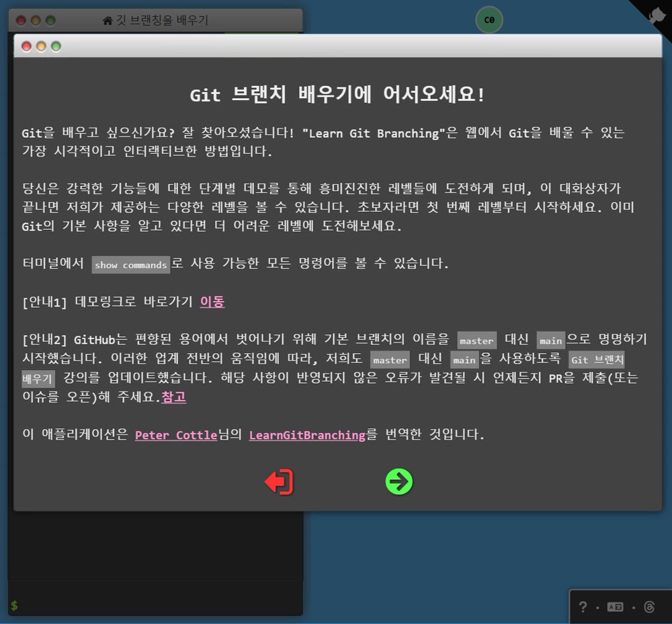Click the home icon in terminal title

click(x=107, y=20)
